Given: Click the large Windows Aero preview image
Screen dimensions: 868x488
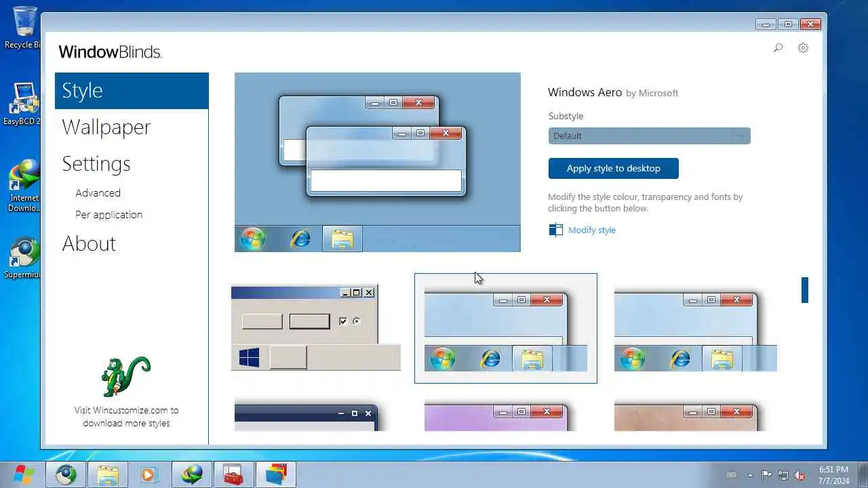Looking at the screenshot, I should (x=377, y=162).
